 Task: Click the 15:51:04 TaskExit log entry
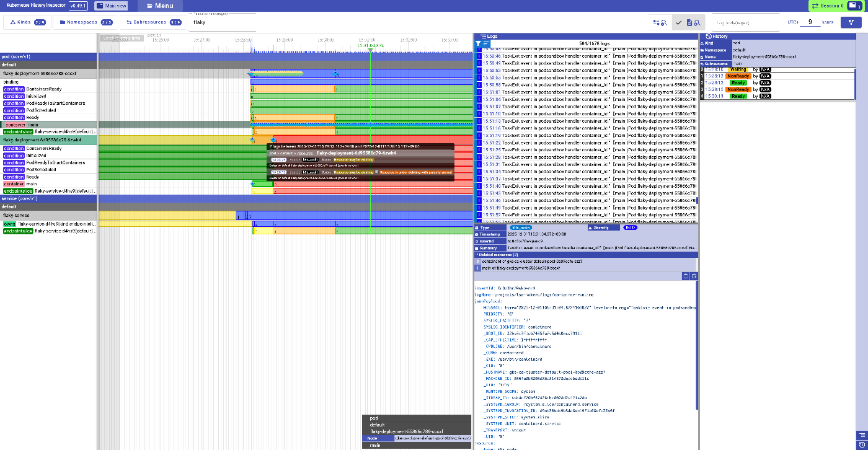[587, 99]
